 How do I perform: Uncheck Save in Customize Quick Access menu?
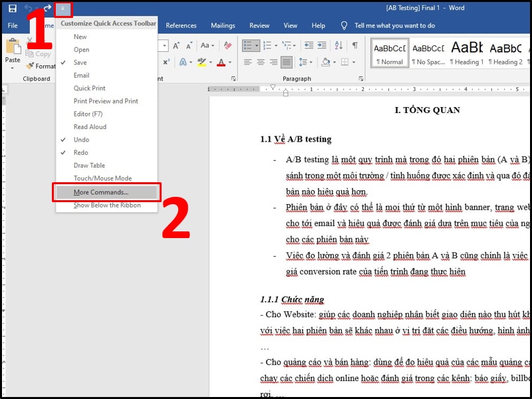tap(106, 63)
